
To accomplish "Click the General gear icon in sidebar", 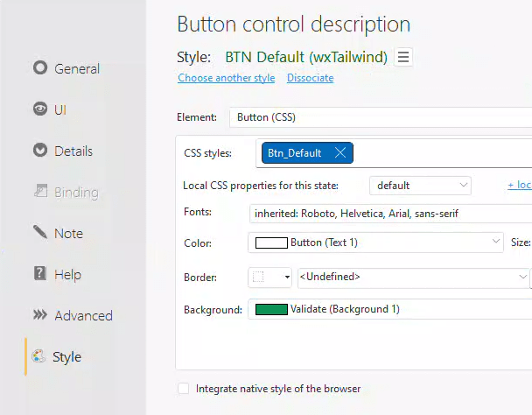I will coord(40,68).
